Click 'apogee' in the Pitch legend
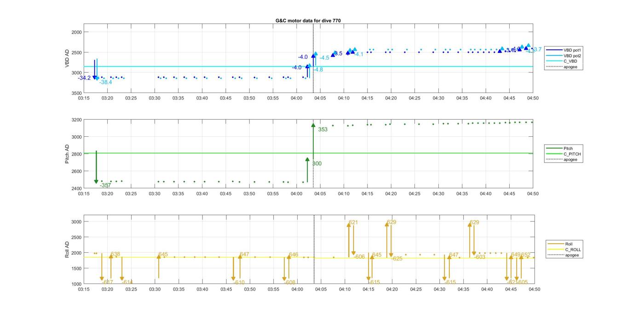 (570, 160)
